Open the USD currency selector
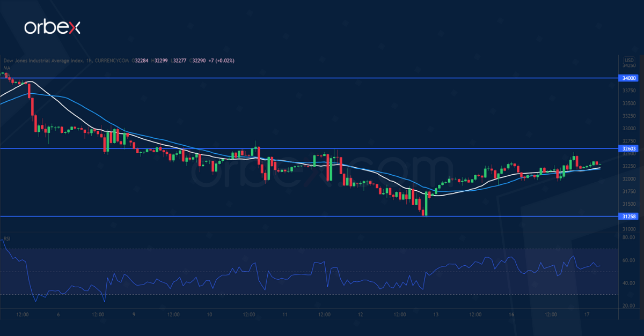This screenshot has height=336, width=644. [629, 59]
